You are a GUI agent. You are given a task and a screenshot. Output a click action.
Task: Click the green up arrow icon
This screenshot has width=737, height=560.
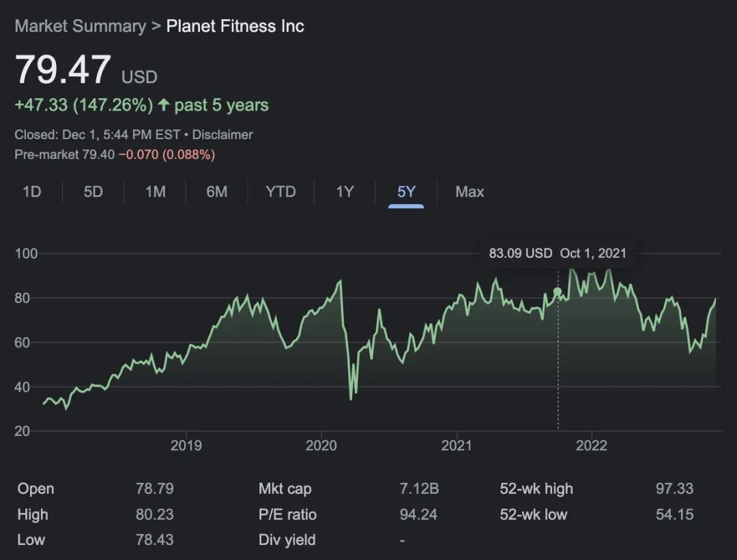(x=164, y=106)
